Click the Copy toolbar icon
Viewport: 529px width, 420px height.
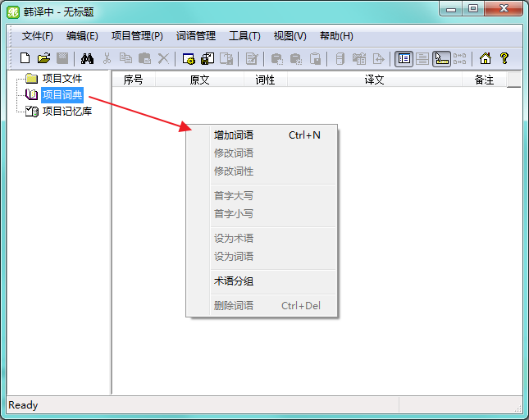click(125, 58)
